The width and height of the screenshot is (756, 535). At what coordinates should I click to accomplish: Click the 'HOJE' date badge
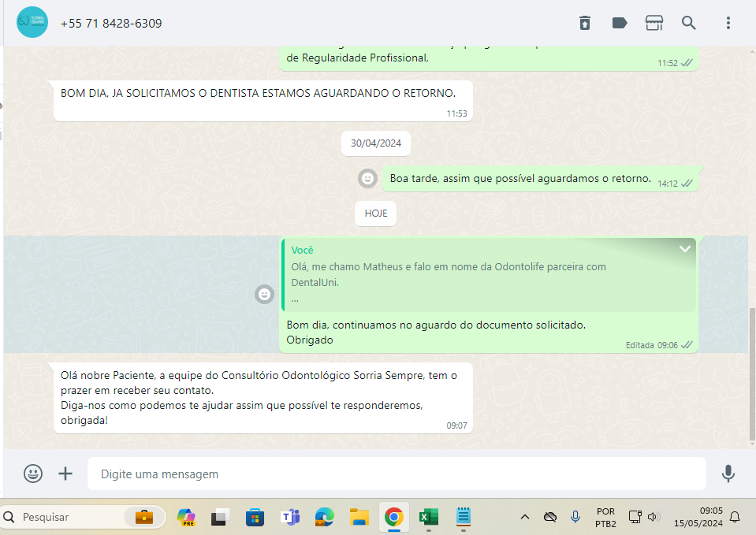(x=375, y=213)
